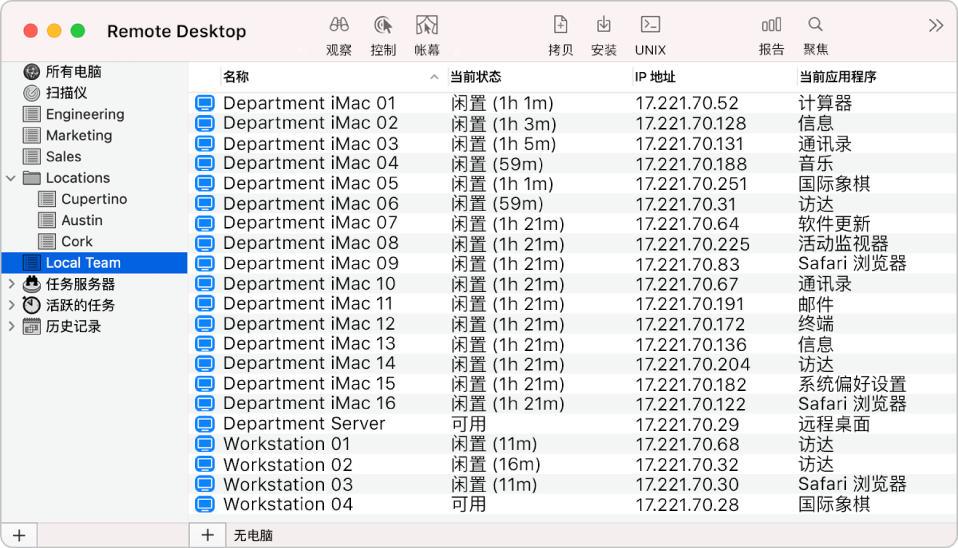
Task: Expand the Active Tasks (活跃的任务) item
Action: click(x=11, y=305)
